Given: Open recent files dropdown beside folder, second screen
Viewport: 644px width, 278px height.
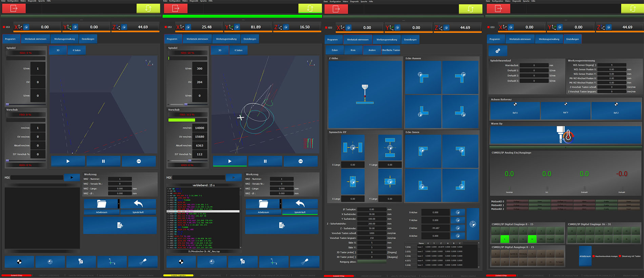Looking at the screenshot, I should (280, 204).
